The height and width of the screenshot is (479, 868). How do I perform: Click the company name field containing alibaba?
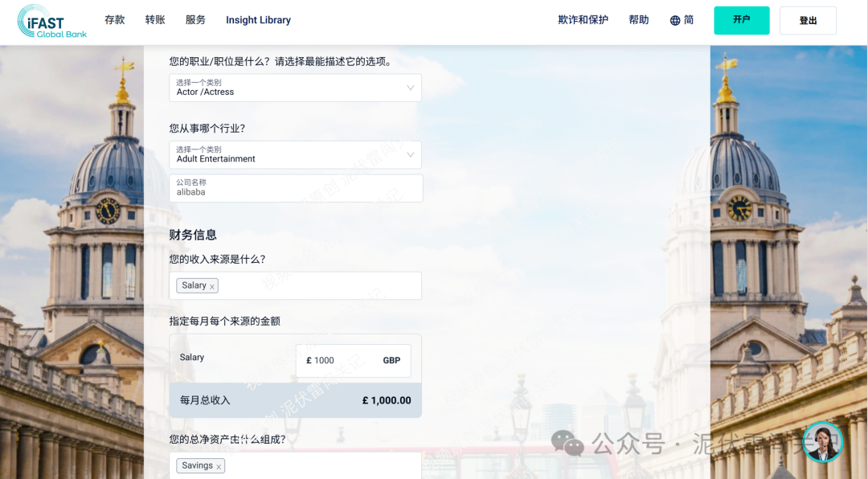[x=295, y=188]
